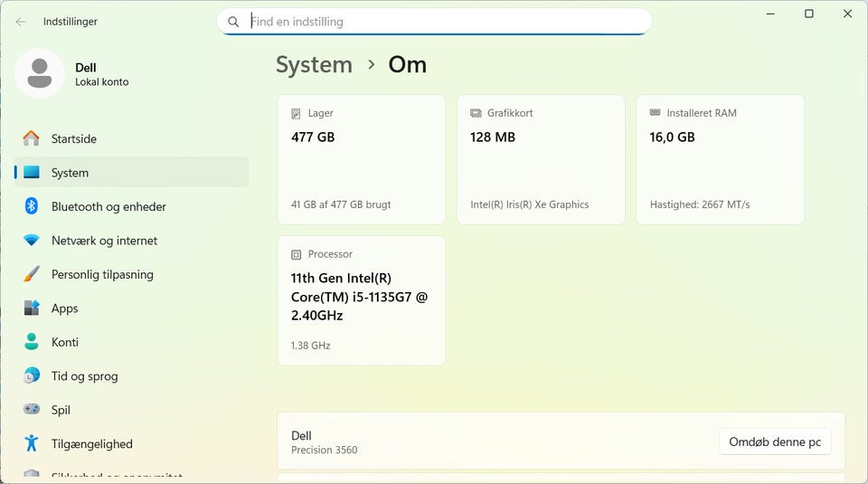Click the Omdøb denne pc button
The width and height of the screenshot is (868, 484).
775,442
